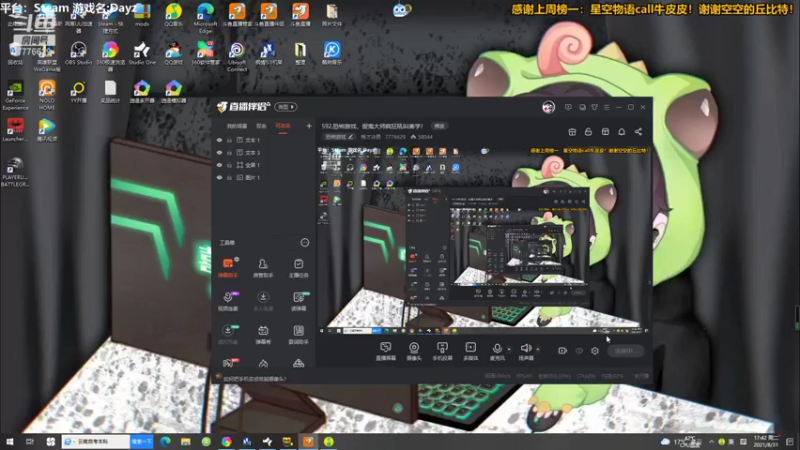This screenshot has width=800, height=450.
Task: Add a multimedia source (多媒体)
Action: tap(470, 351)
